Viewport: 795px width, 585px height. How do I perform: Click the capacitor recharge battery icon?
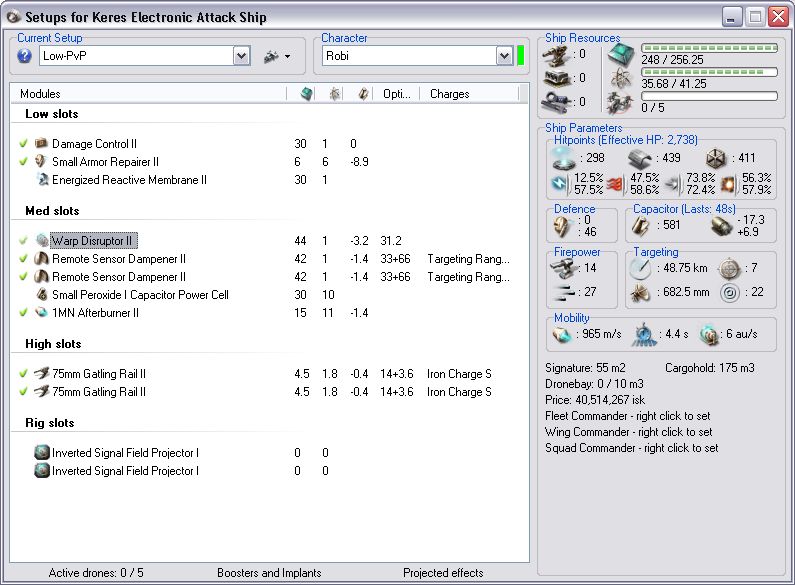click(721, 226)
